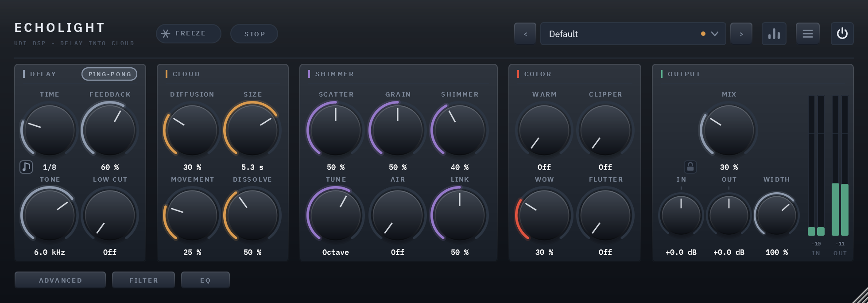Screen dimensions: 868x303
Task: Click the preset chevron down arrow
Action: click(x=715, y=34)
